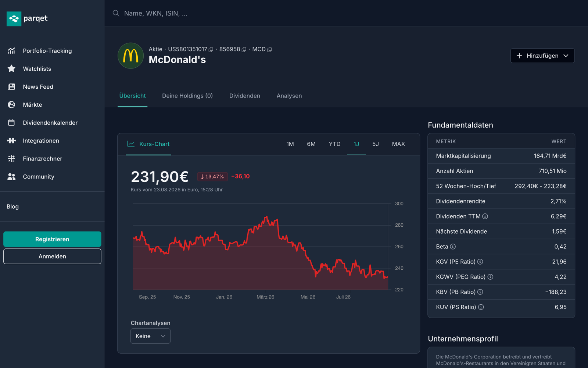The image size is (588, 368).
Task: Set chart range to 6M
Action: (311, 144)
